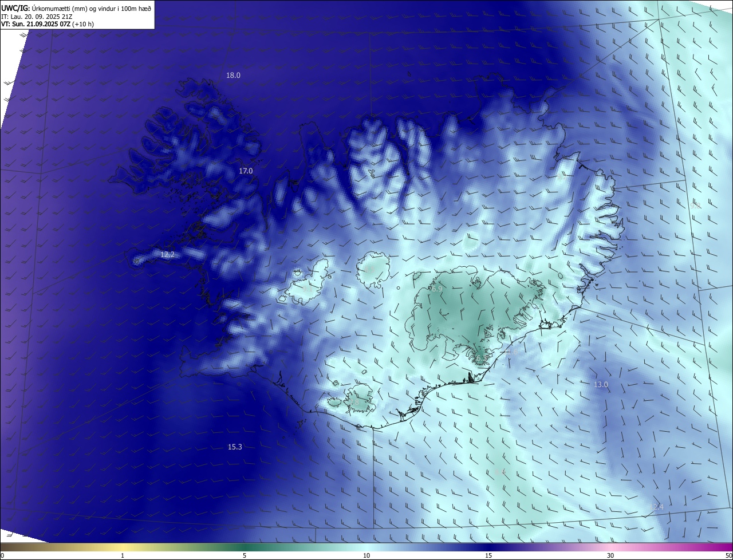
Task: Click the 12.4 value label in the southeast corner
Action: [656, 507]
